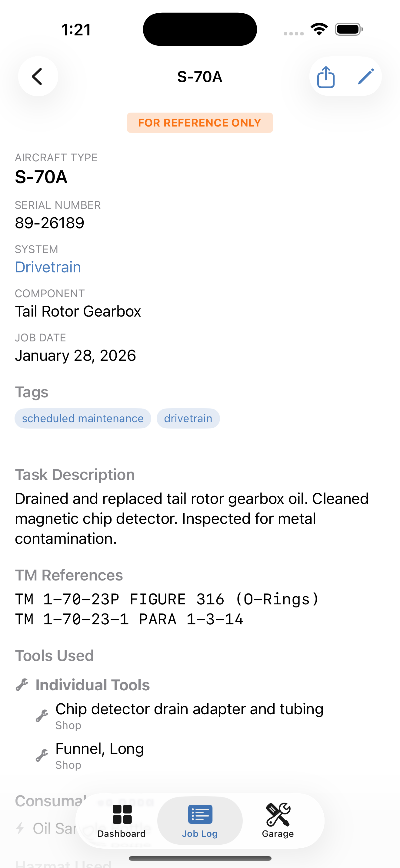This screenshot has height=868, width=400.
Task: Tap the FOR REFERENCE ONLY badge
Action: pyautogui.click(x=200, y=123)
